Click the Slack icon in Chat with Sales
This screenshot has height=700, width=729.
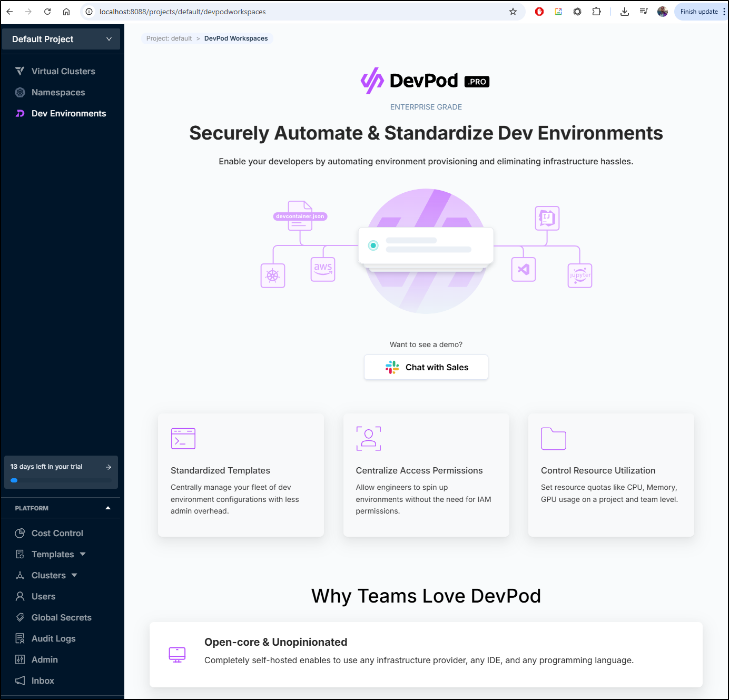(x=392, y=367)
